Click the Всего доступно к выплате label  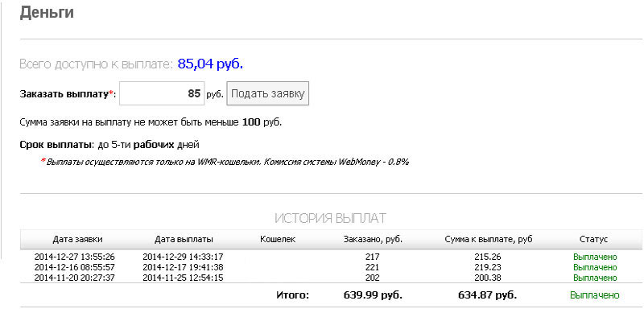click(97, 64)
